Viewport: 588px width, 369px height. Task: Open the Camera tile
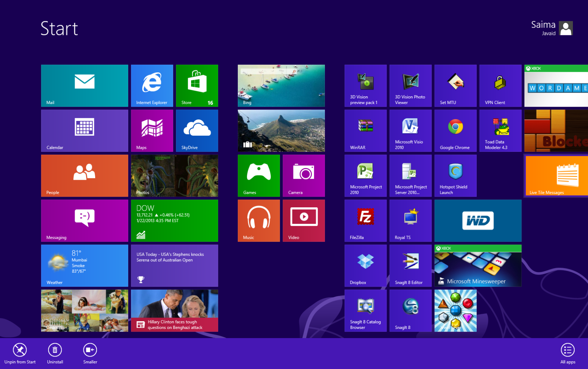pyautogui.click(x=304, y=176)
